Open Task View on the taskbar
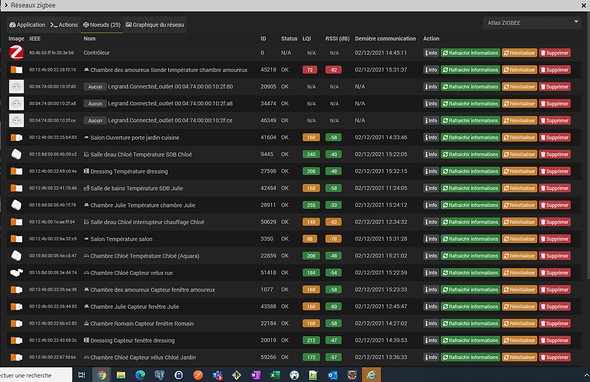 [x=81, y=375]
